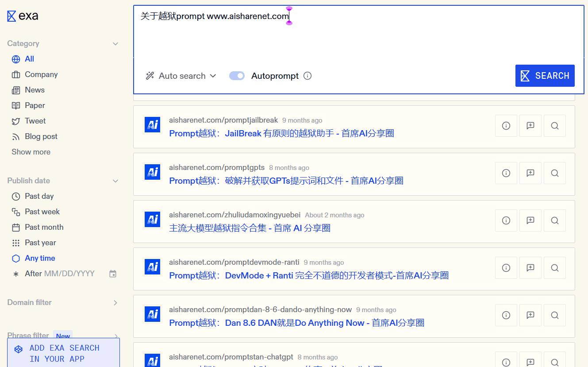Filter results by Paper category
The image size is (588, 367).
[x=28, y=105]
